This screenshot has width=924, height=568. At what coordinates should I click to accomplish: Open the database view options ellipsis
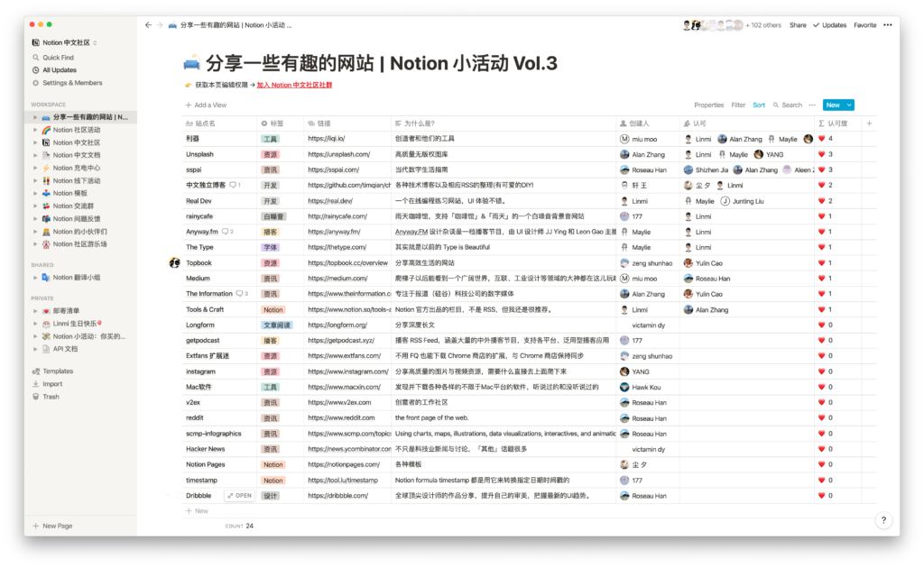point(812,105)
